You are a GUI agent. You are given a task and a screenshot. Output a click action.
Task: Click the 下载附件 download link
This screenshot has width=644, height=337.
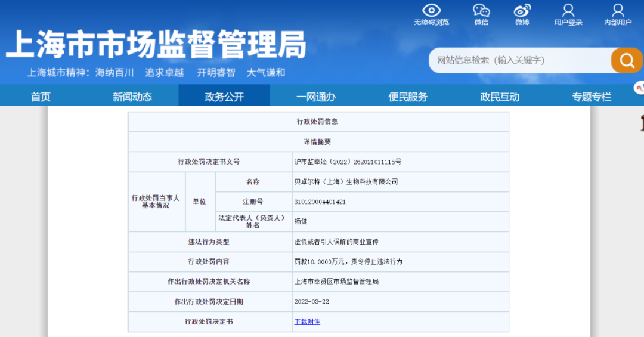point(307,321)
